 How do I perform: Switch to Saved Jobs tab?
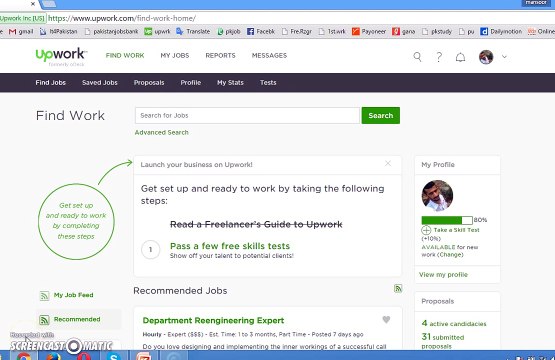[100, 82]
